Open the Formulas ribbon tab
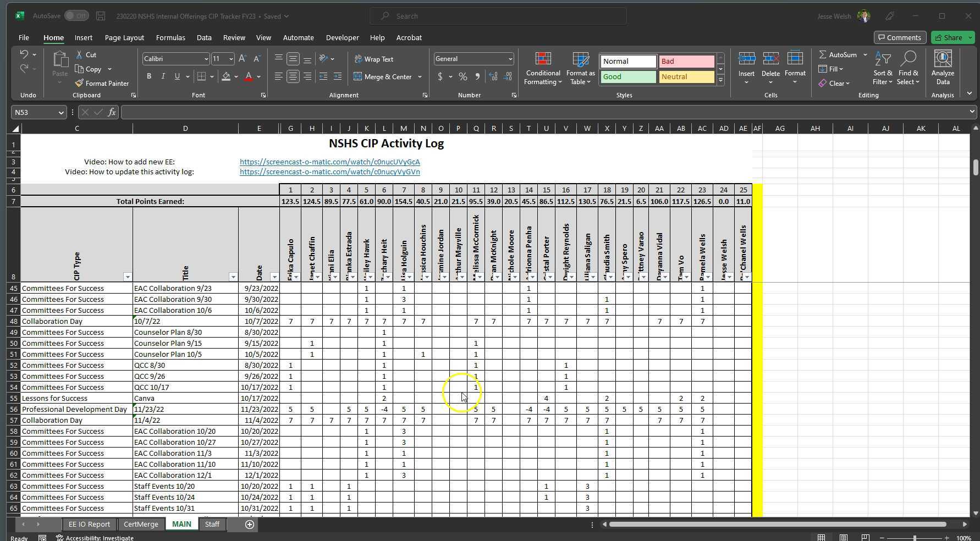980x541 pixels. (x=170, y=37)
